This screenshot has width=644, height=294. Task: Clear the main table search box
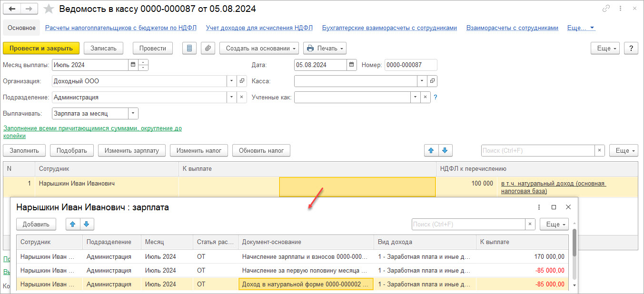tap(600, 150)
